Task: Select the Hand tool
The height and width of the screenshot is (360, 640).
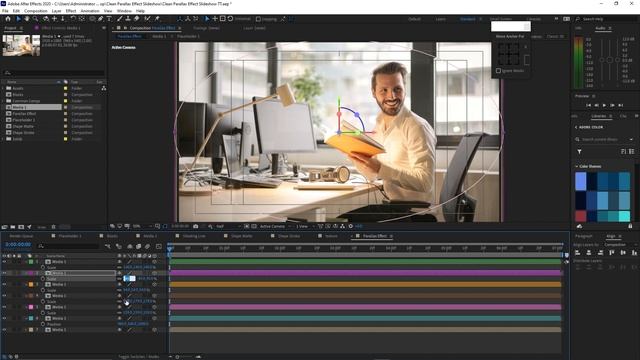Action: click(27, 19)
